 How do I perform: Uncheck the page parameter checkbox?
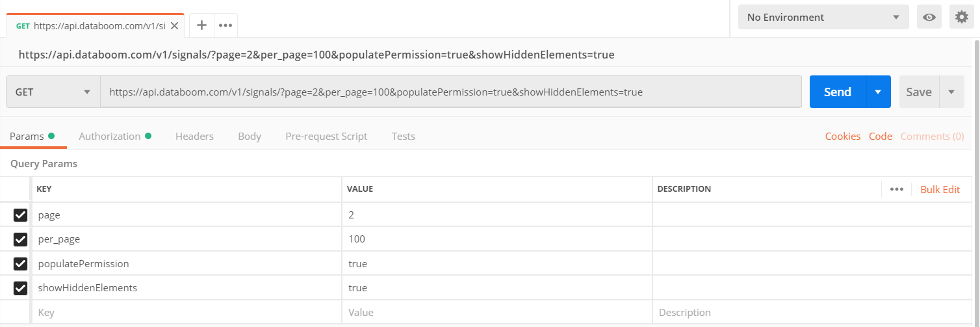[20, 215]
